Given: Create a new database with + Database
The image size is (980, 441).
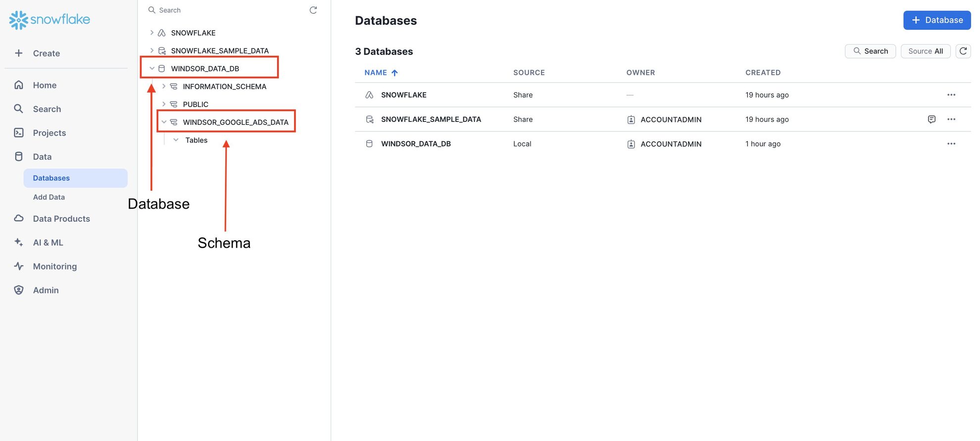Looking at the screenshot, I should pos(937,20).
